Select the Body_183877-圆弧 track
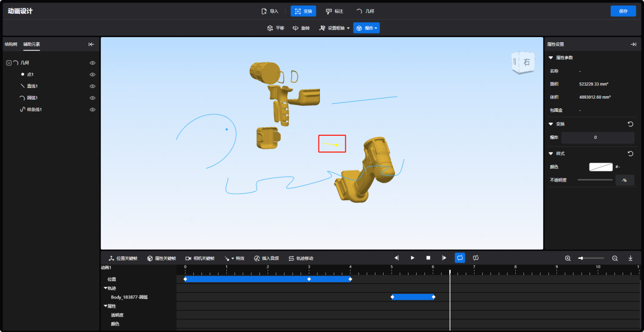Viewport: 644px width, 332px height. click(129, 297)
